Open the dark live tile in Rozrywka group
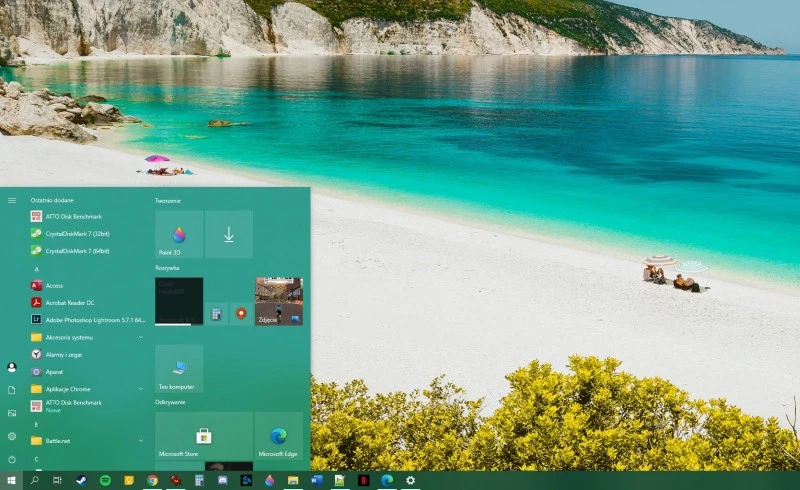 click(x=179, y=301)
